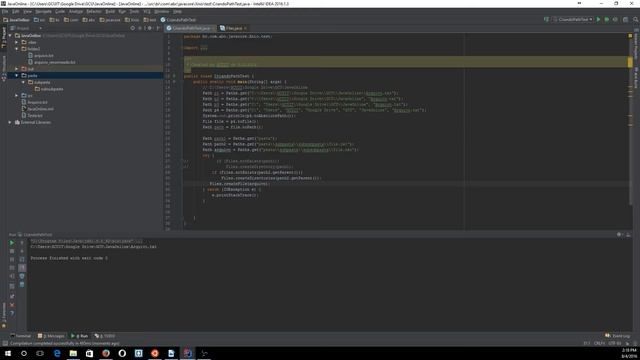Open the Refactor menu
The width and height of the screenshot is (640, 360).
93,11
